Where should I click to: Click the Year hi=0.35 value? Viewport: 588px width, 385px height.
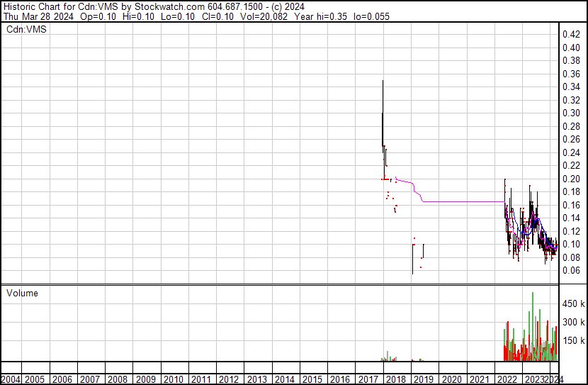click(321, 16)
